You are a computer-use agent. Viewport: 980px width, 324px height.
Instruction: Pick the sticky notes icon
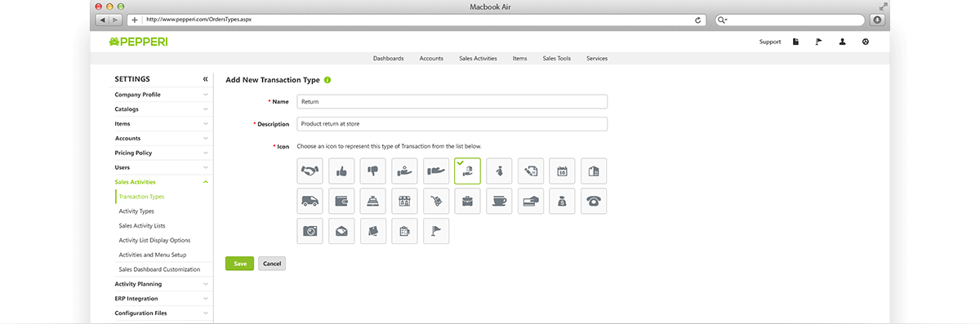(x=373, y=231)
